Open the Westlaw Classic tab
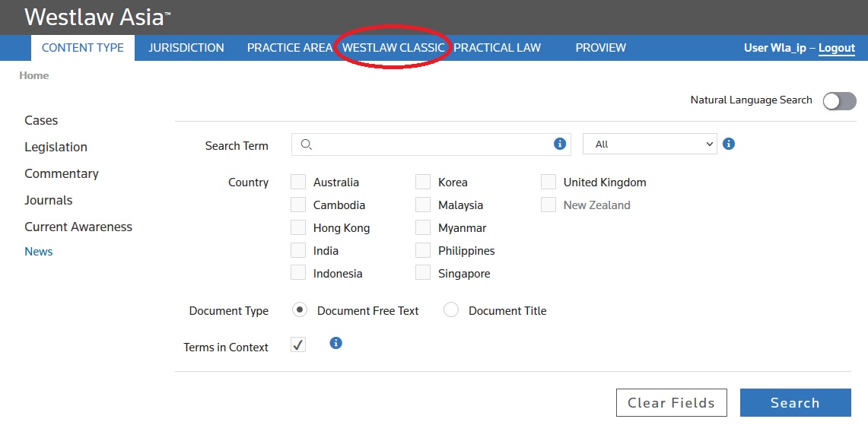This screenshot has width=868, height=438. [x=393, y=48]
